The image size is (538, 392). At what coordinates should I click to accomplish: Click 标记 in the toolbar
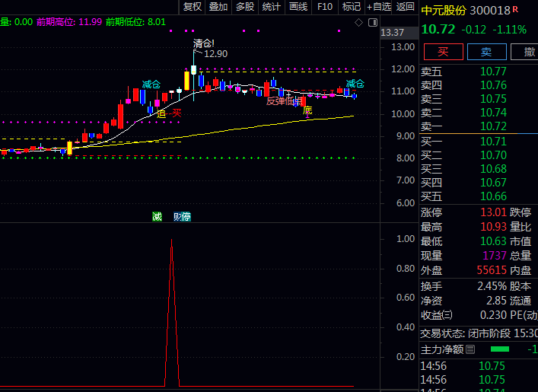point(352,7)
